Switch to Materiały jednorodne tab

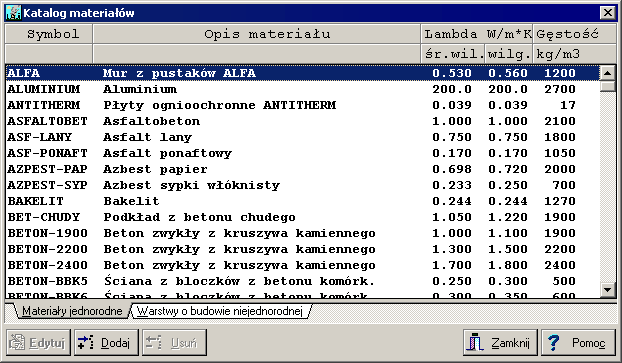tap(72, 311)
